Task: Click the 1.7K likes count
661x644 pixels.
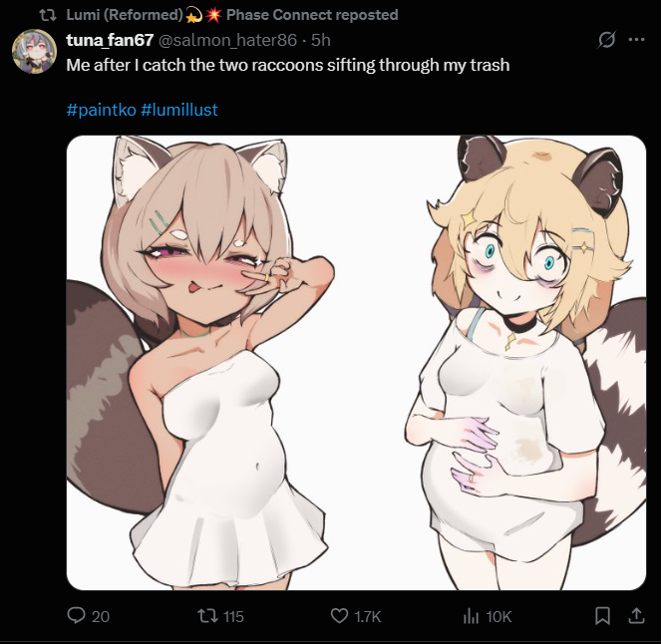Action: [368, 617]
